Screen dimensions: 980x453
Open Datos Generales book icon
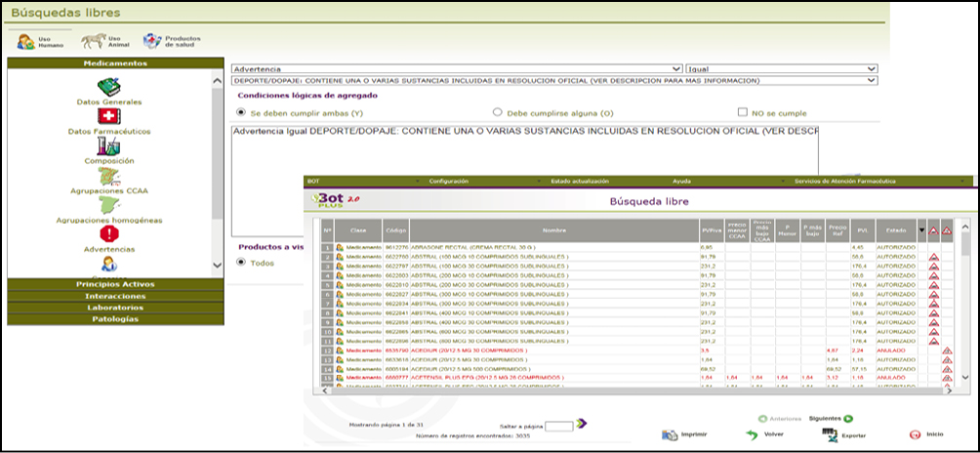[108, 87]
